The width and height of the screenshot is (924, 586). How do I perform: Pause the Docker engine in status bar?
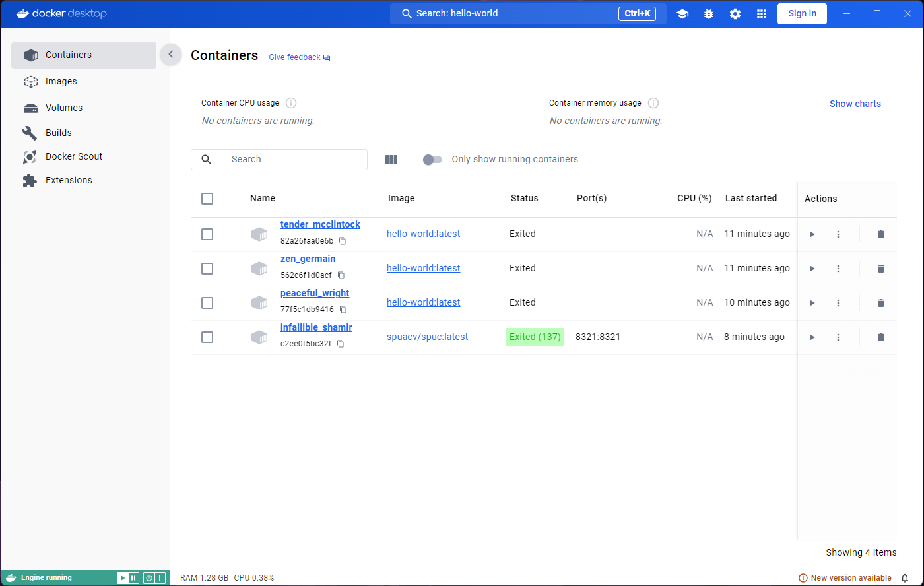point(133,578)
